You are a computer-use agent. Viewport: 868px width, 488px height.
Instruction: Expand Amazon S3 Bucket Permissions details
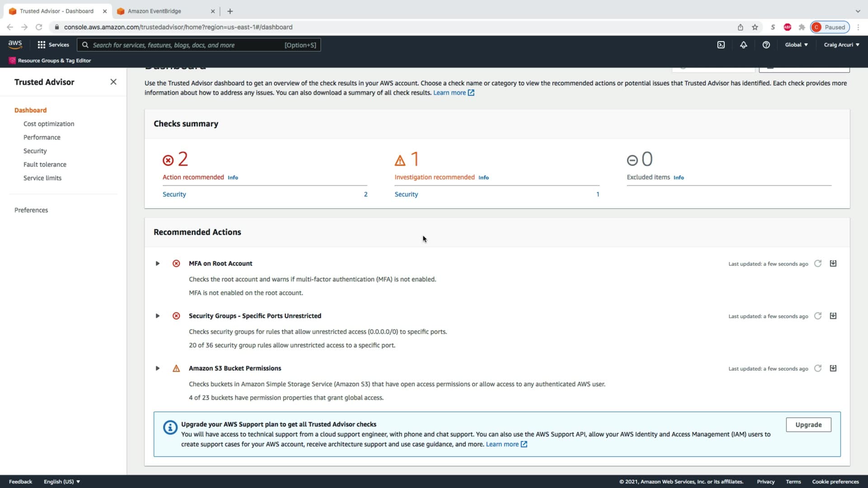(x=157, y=368)
